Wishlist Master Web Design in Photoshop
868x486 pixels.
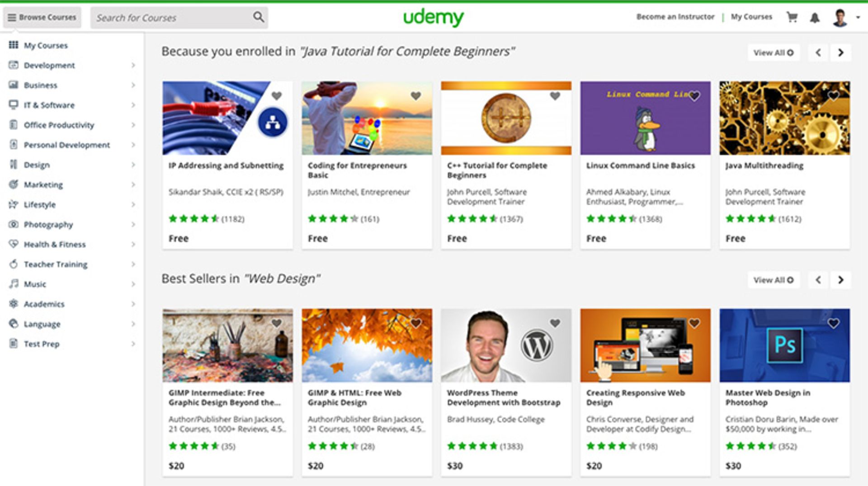(834, 323)
